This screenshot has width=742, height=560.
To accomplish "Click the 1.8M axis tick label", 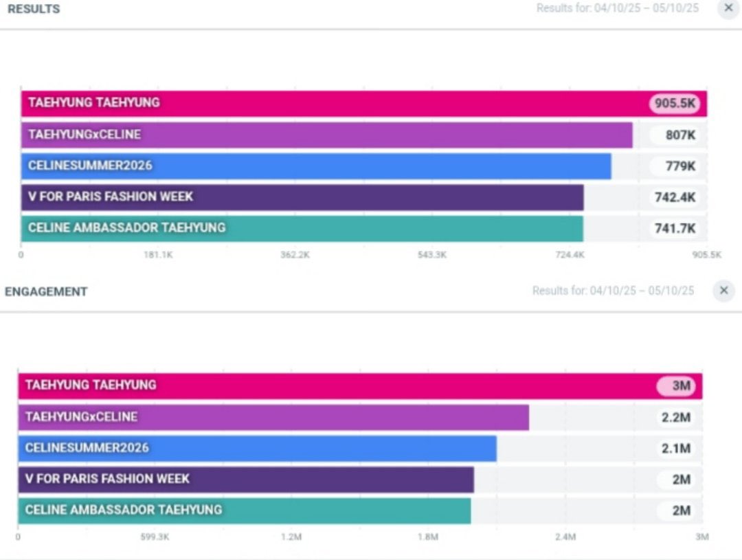I will 428,537.
